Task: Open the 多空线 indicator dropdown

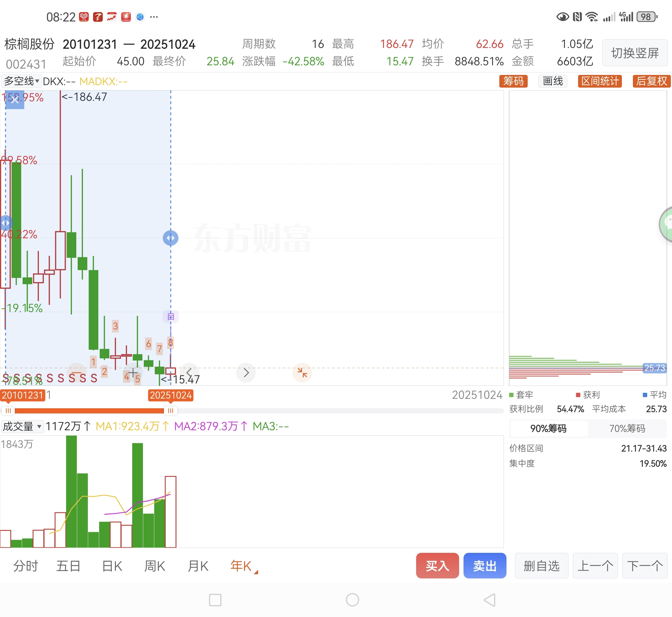Action: pyautogui.click(x=21, y=81)
